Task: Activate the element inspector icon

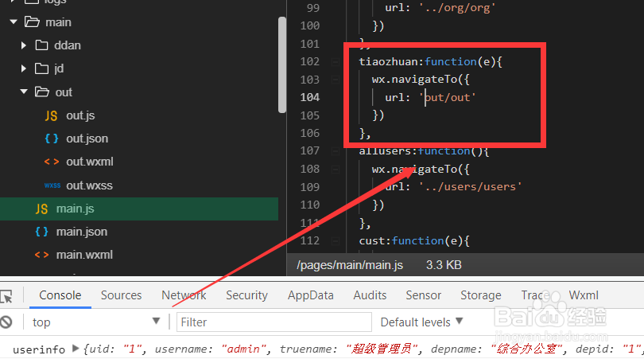Action: (6, 295)
